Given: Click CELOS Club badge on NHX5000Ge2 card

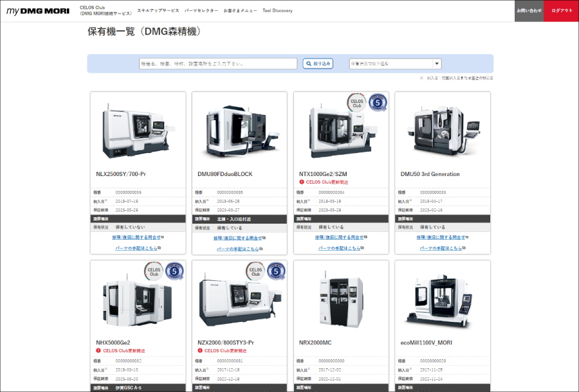Looking at the screenshot, I should [x=154, y=271].
